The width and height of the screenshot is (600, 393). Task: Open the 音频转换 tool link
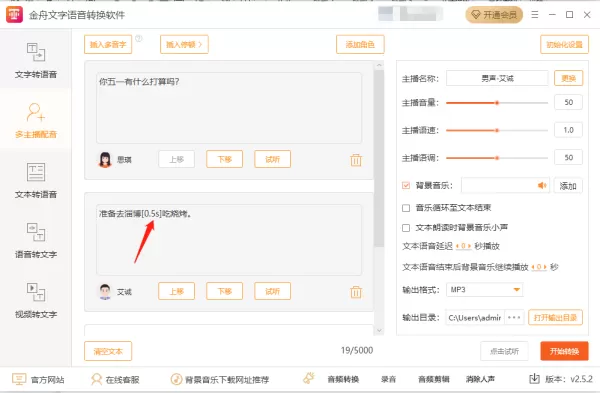[x=343, y=379]
